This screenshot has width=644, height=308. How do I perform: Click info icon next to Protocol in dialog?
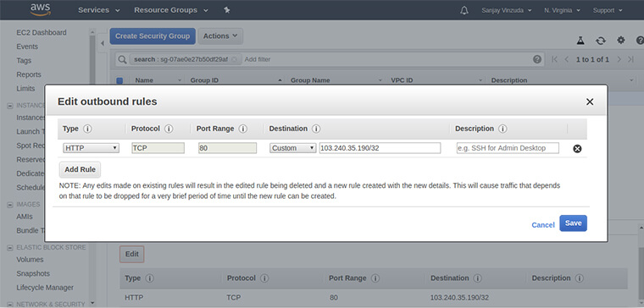[x=169, y=129]
